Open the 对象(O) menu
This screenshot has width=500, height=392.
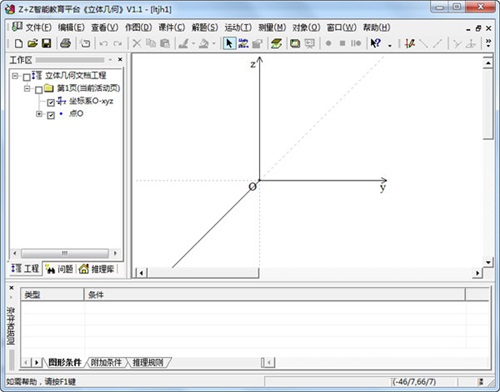(x=306, y=27)
